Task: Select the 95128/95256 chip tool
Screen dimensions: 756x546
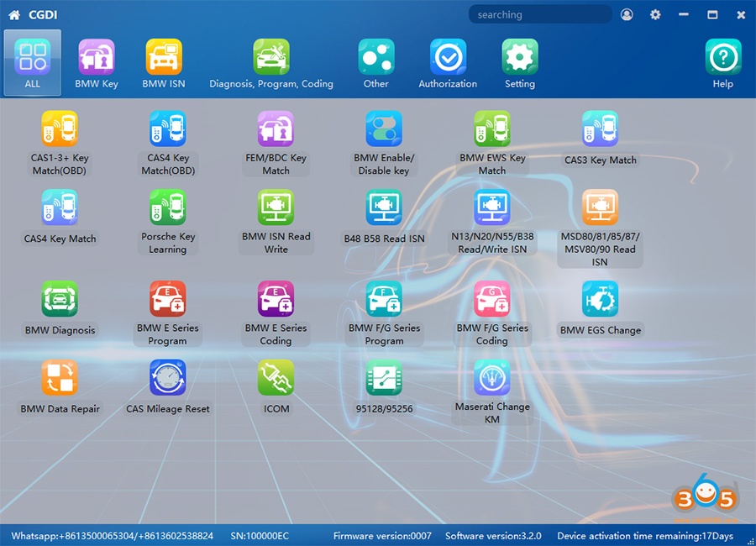Action: point(384,378)
